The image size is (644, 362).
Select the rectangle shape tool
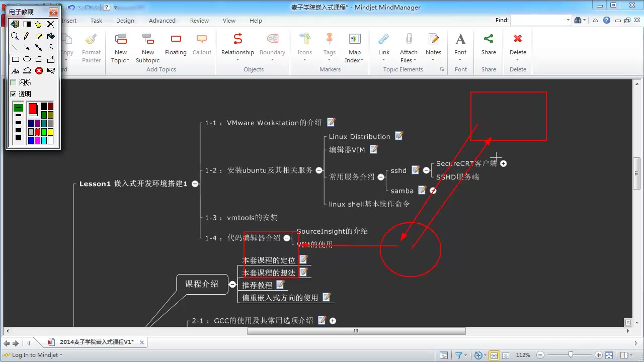tap(15, 59)
